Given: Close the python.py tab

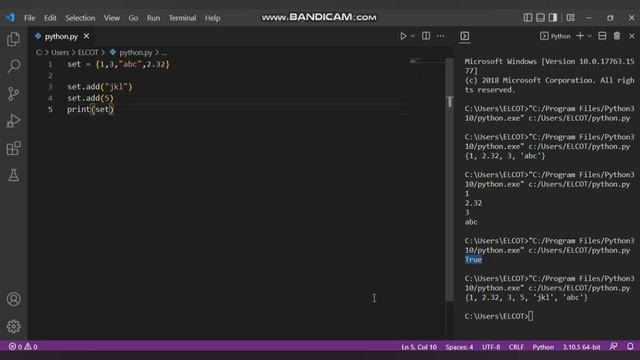Looking at the screenshot, I should pos(87,36).
